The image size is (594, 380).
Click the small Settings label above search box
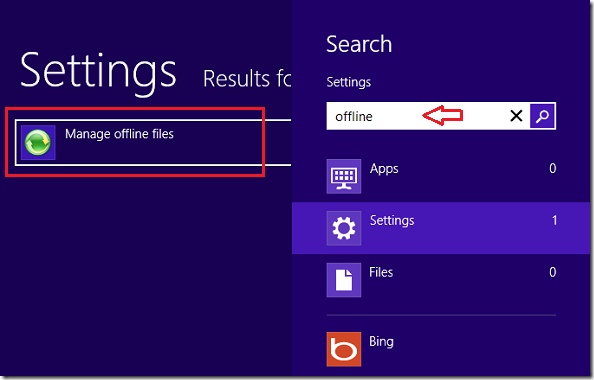point(349,82)
